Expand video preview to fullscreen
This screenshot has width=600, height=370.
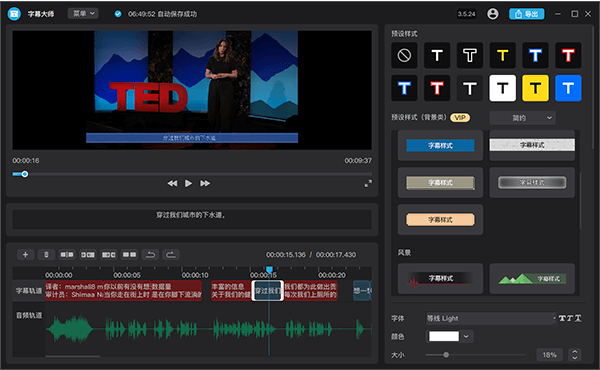[368, 184]
